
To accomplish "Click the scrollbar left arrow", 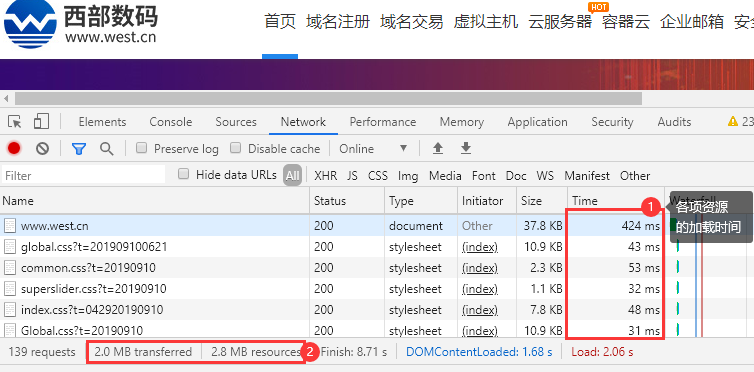I will [6, 99].
